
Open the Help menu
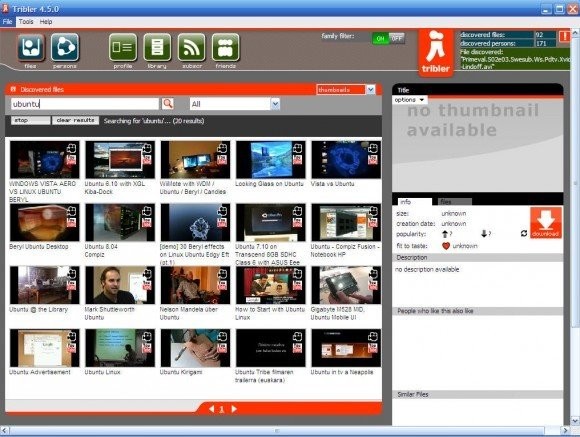click(x=46, y=21)
